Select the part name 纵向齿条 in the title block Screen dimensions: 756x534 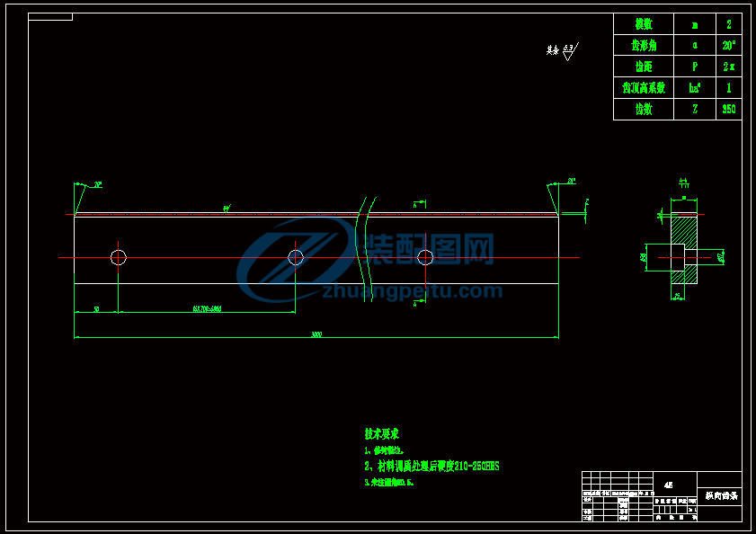[721, 496]
